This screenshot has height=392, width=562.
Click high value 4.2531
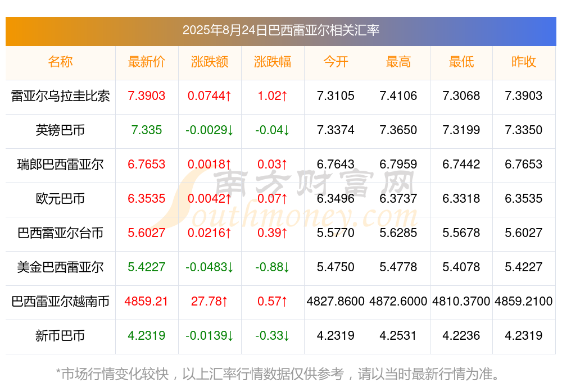tap(398, 336)
